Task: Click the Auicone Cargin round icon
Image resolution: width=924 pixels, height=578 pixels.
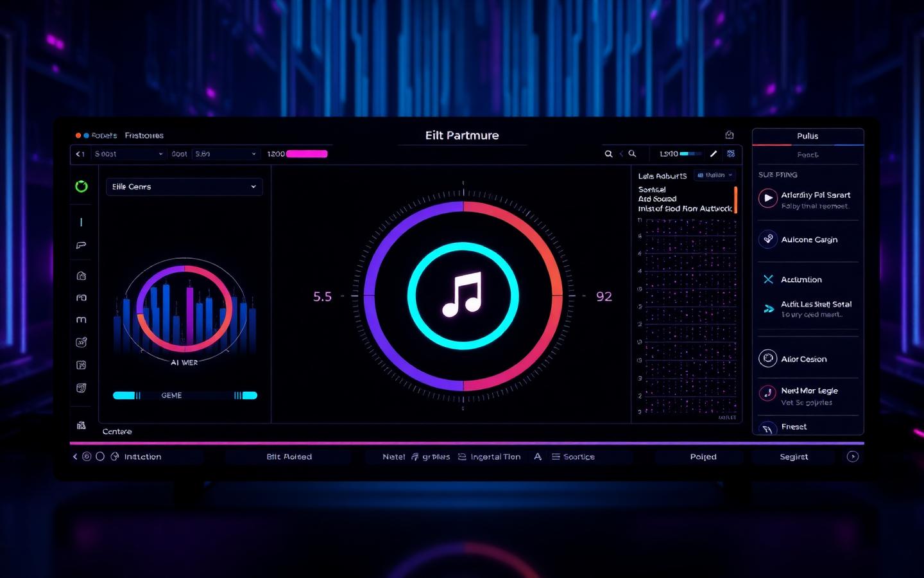Action: pos(768,240)
